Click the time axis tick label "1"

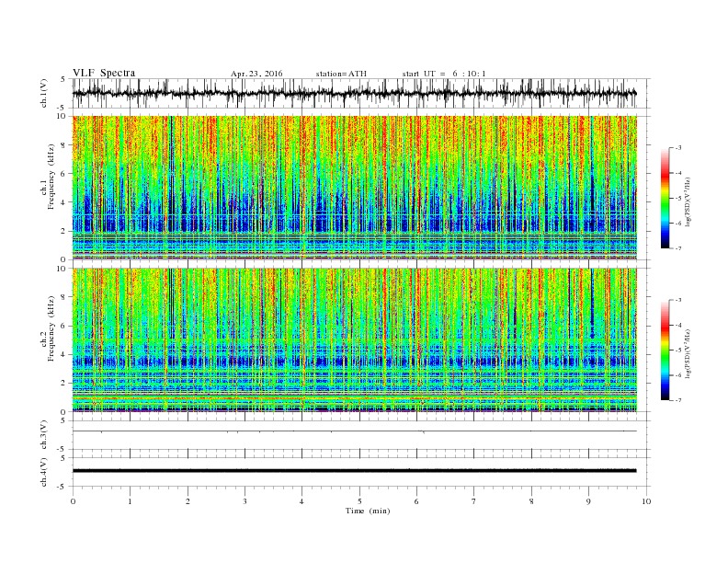pyautogui.click(x=130, y=501)
